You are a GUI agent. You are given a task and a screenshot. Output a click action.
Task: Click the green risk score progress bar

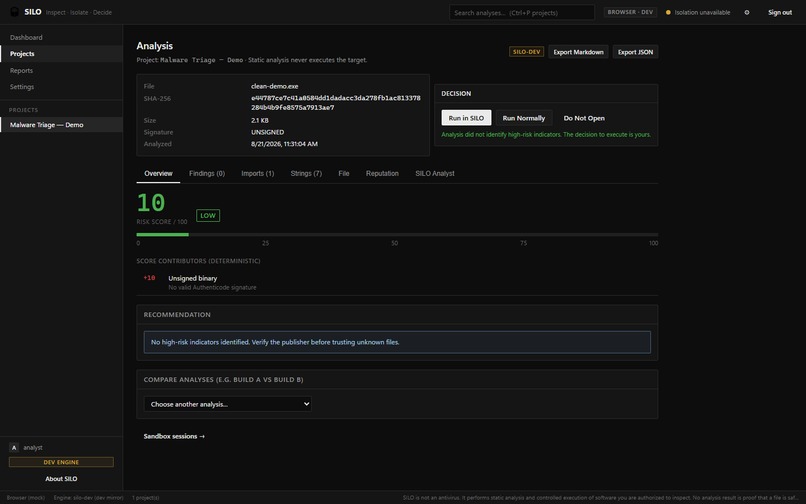pyautogui.click(x=162, y=235)
